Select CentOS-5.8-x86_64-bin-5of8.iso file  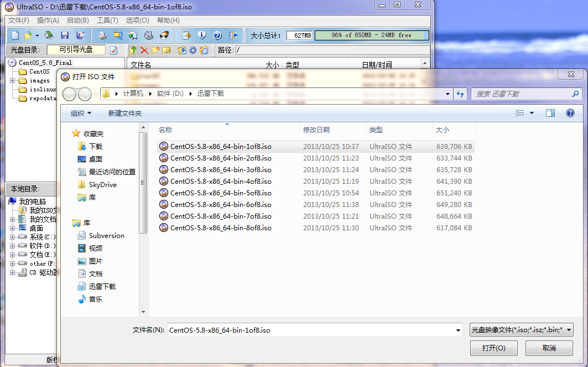tap(316, 193)
